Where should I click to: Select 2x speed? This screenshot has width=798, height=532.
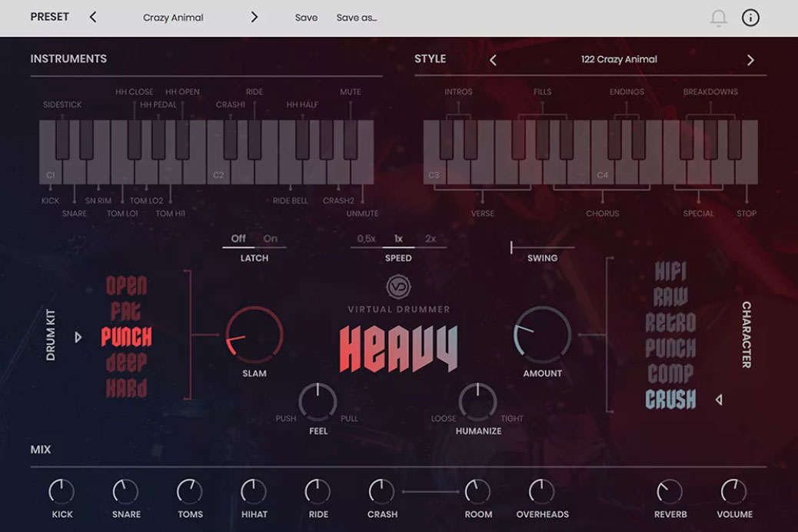(x=431, y=238)
